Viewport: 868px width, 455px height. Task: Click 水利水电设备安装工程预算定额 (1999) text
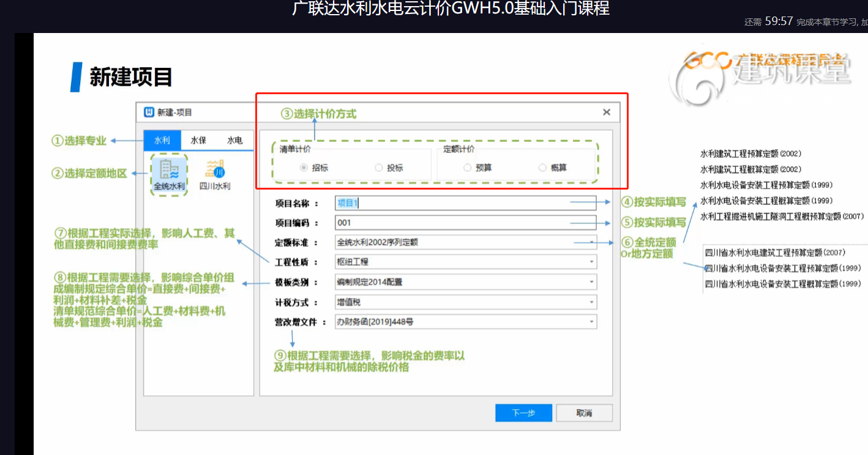(x=766, y=185)
